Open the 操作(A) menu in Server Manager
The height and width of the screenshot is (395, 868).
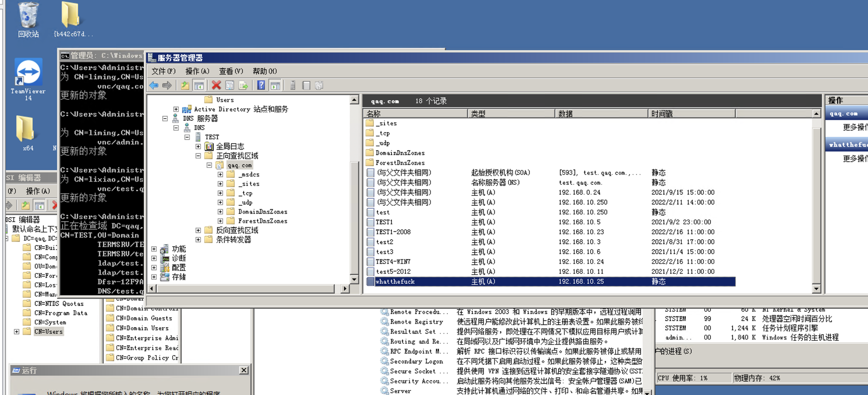[x=197, y=71]
